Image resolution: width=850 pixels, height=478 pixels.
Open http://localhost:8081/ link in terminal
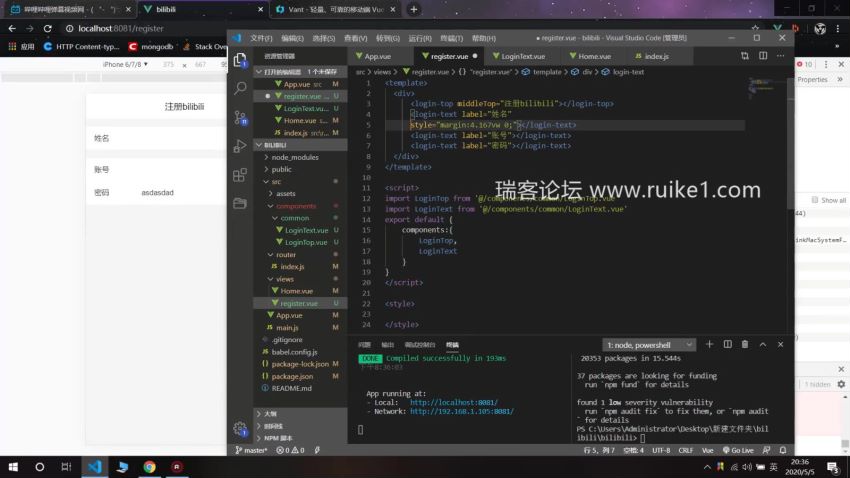click(x=454, y=403)
